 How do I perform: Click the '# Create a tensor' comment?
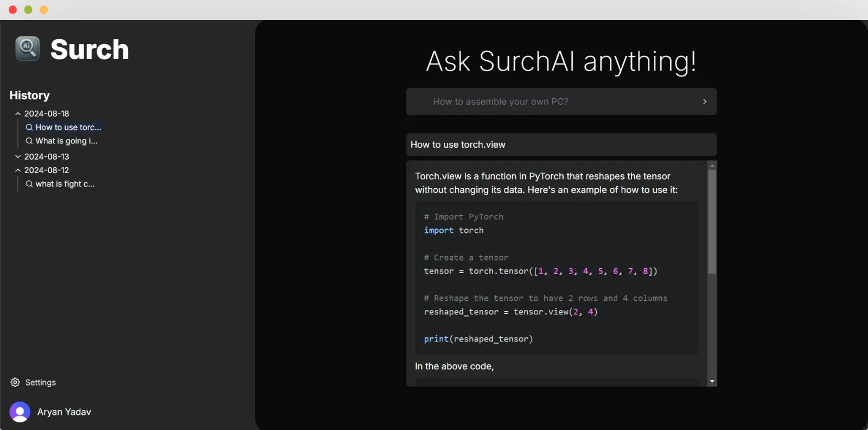click(x=466, y=257)
